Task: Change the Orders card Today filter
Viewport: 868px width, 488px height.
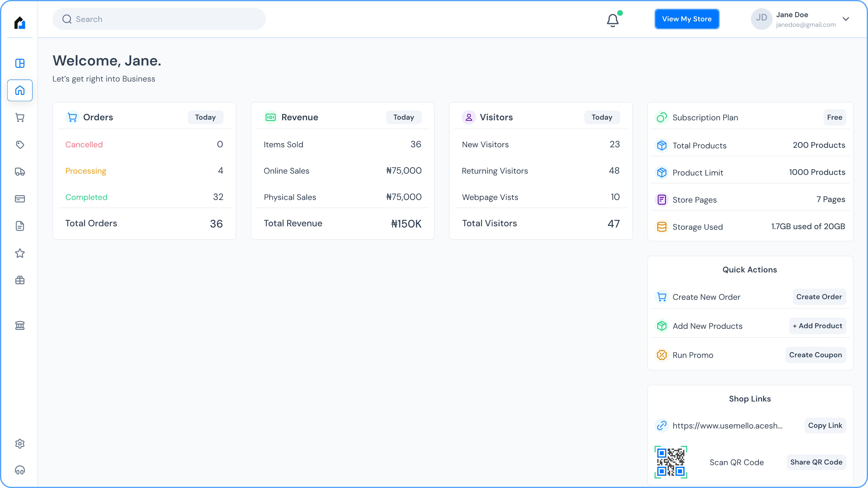Action: (205, 117)
